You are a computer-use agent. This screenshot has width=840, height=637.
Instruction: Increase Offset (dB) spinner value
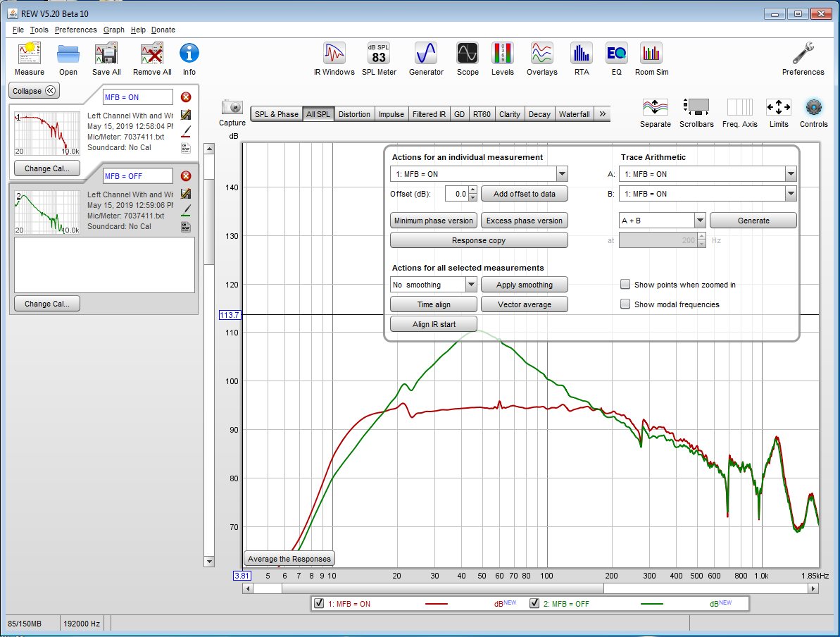(x=472, y=190)
